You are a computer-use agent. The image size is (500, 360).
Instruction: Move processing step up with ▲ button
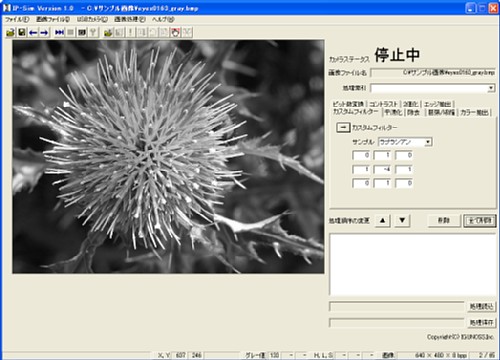coord(383,220)
